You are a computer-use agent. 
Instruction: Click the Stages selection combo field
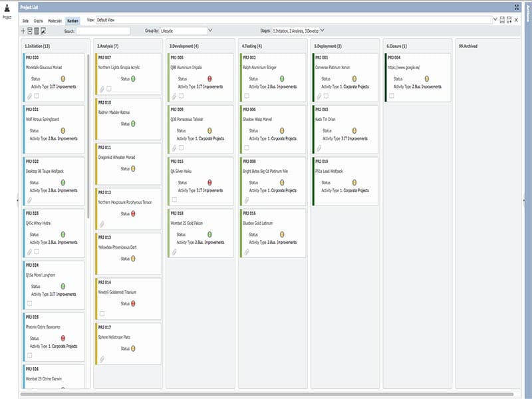tap(295, 31)
